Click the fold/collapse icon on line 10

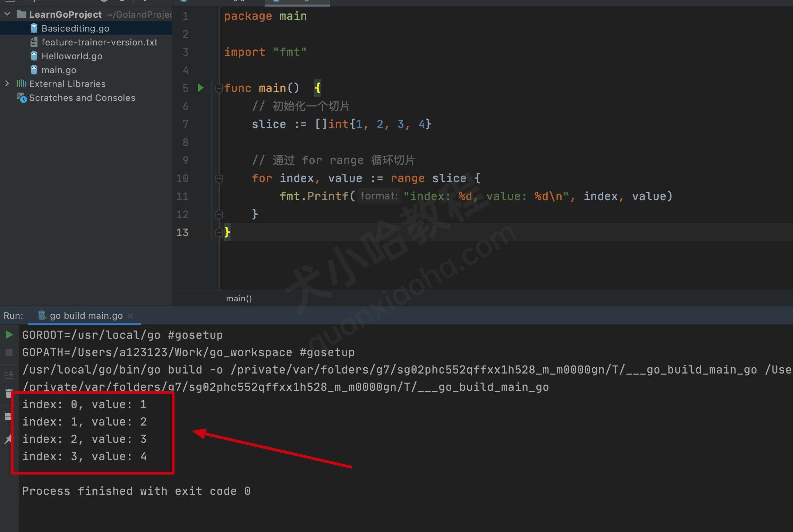pyautogui.click(x=219, y=178)
